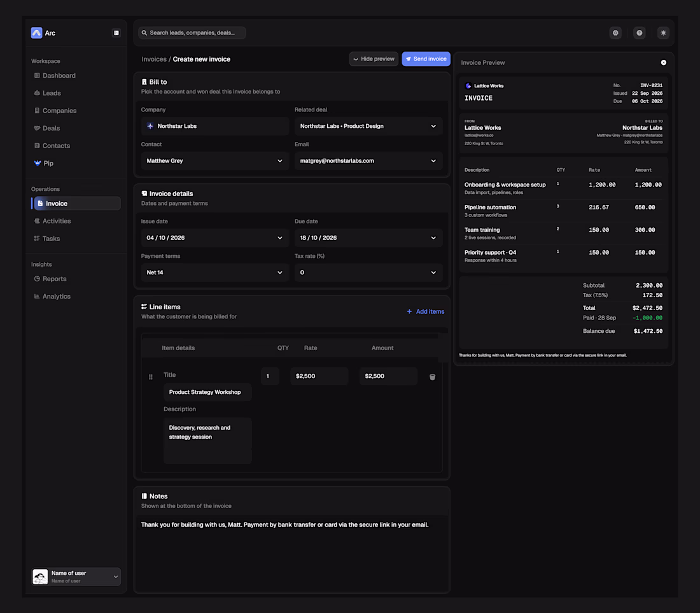
Task: Click the Send invoice button
Action: [x=426, y=59]
